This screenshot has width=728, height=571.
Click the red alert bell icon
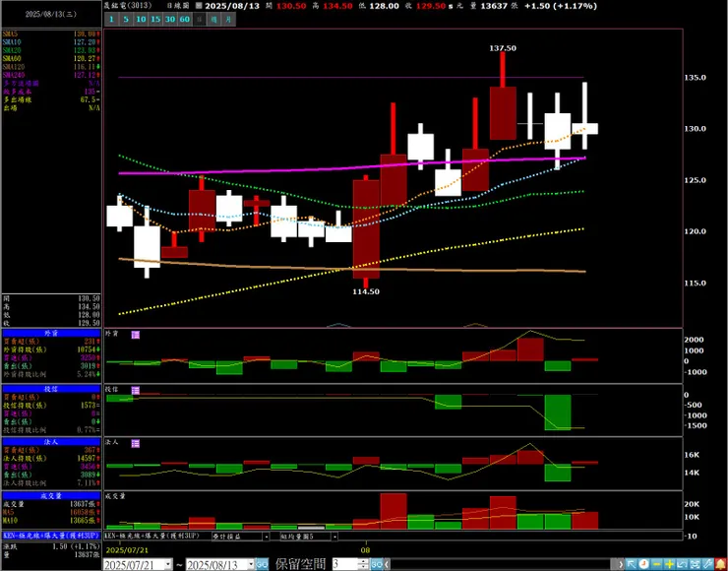(x=720, y=564)
